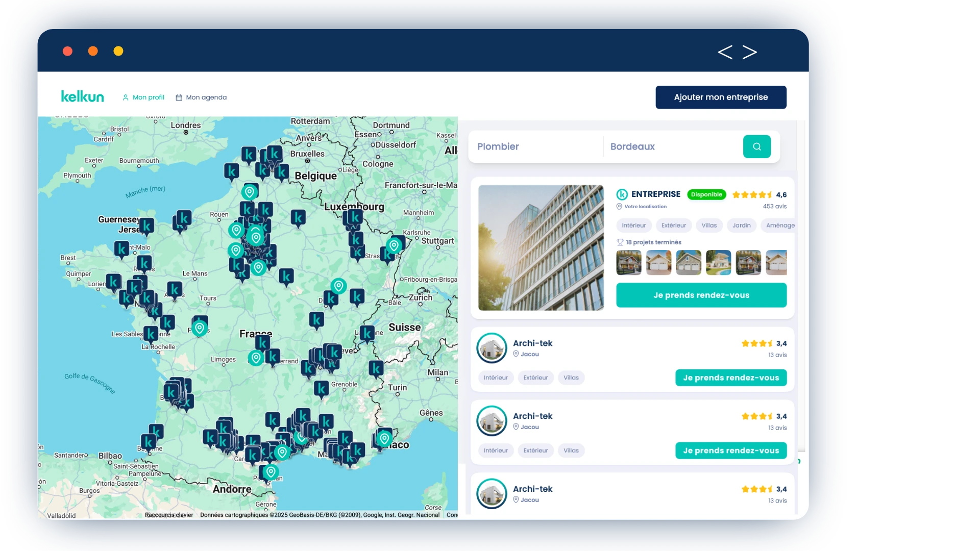
Task: Click the teal search magnifier button
Action: (757, 146)
